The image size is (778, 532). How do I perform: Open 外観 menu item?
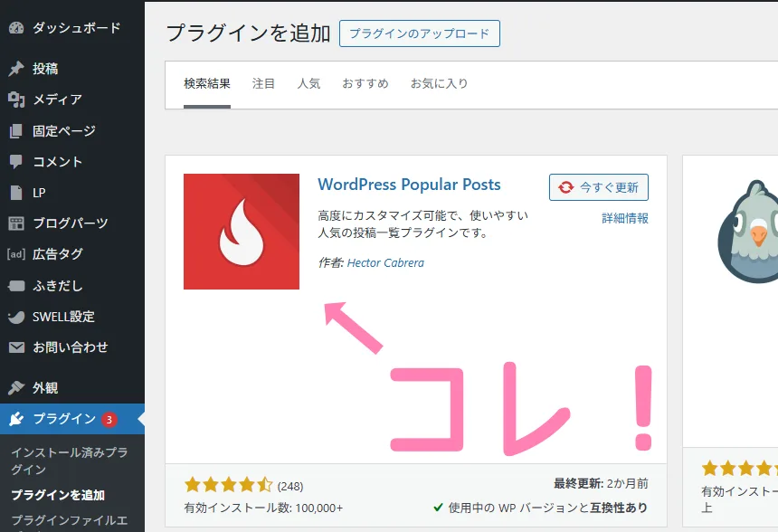(72, 387)
